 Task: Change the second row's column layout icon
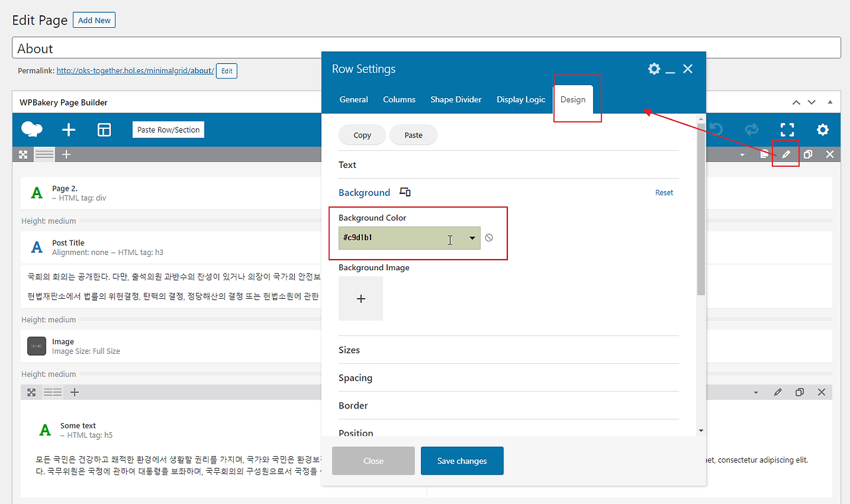coord(52,392)
